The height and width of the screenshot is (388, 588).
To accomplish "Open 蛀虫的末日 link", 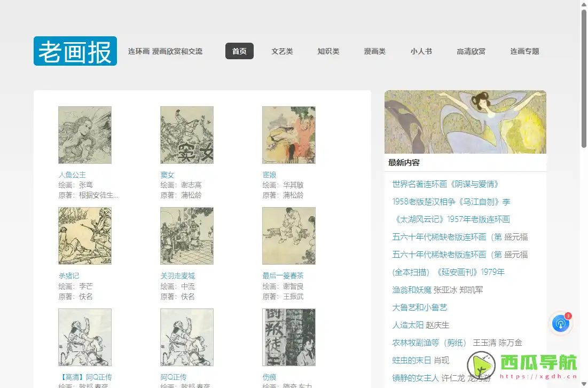I will click(412, 360).
